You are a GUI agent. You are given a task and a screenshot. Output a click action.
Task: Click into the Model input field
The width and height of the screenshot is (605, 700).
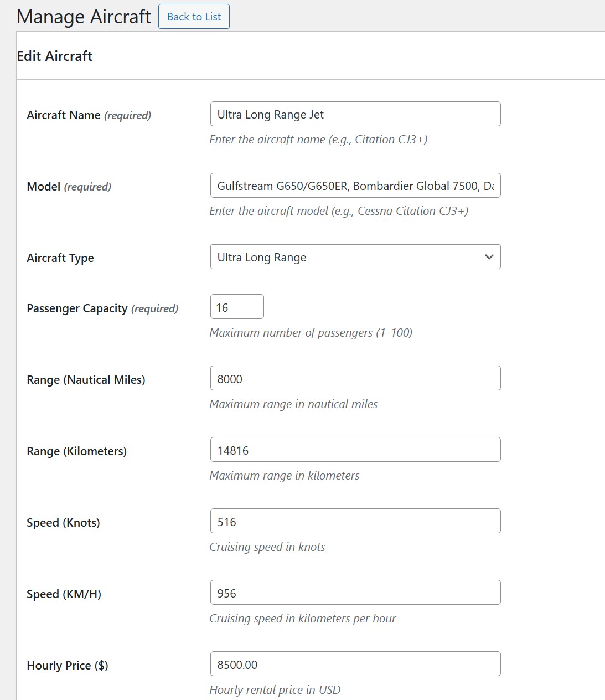coord(355,186)
